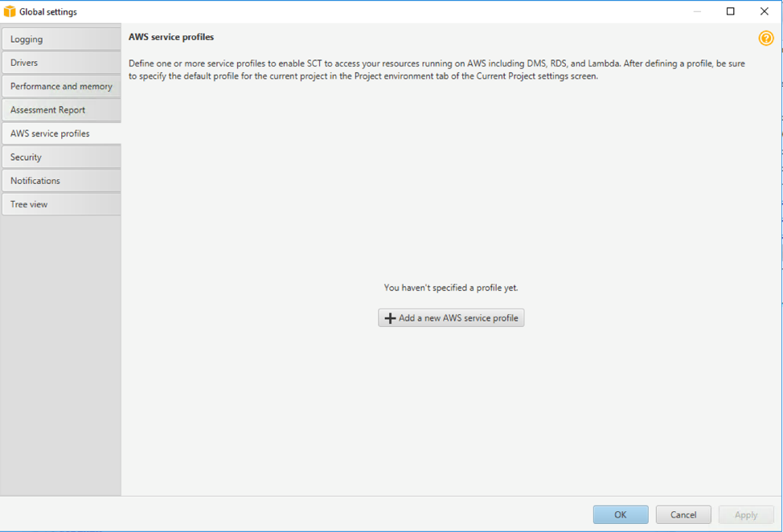Click Add a new AWS service profile
Screen dimensions: 783x532
(x=451, y=318)
